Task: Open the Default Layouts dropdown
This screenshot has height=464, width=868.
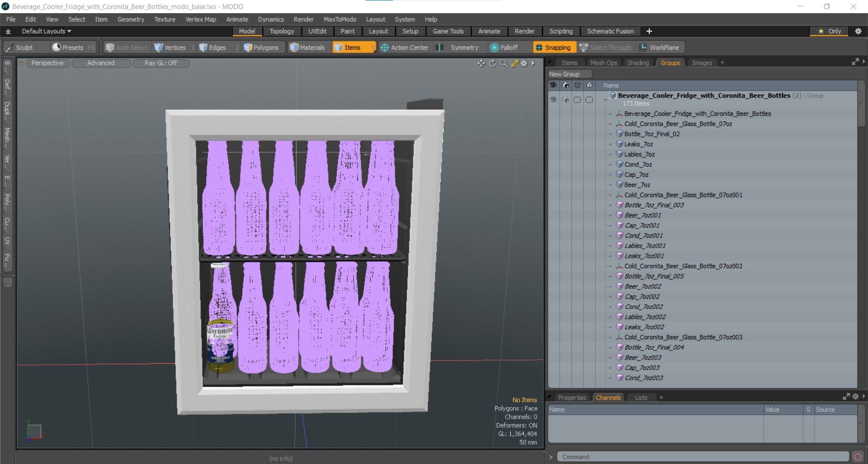Action: coord(46,31)
